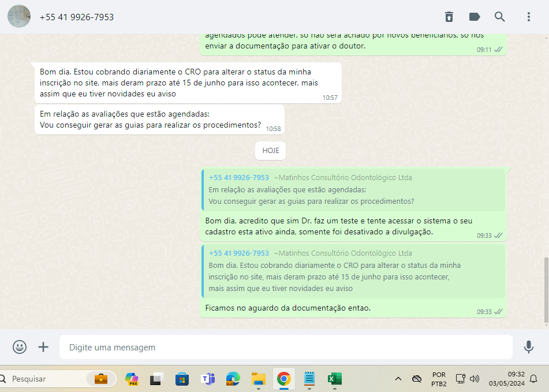Click the chat vertical scrollbar
The width and height of the screenshot is (549, 392).
tap(546, 289)
